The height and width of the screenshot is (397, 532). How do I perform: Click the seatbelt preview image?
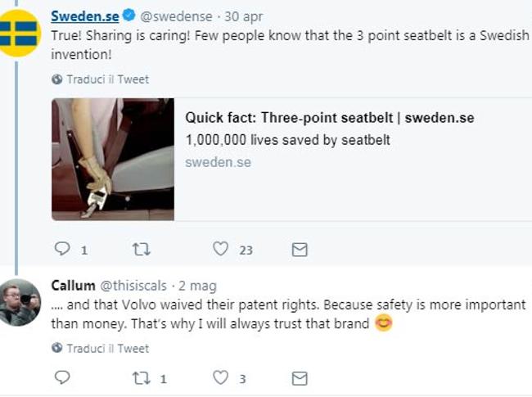click(112, 159)
